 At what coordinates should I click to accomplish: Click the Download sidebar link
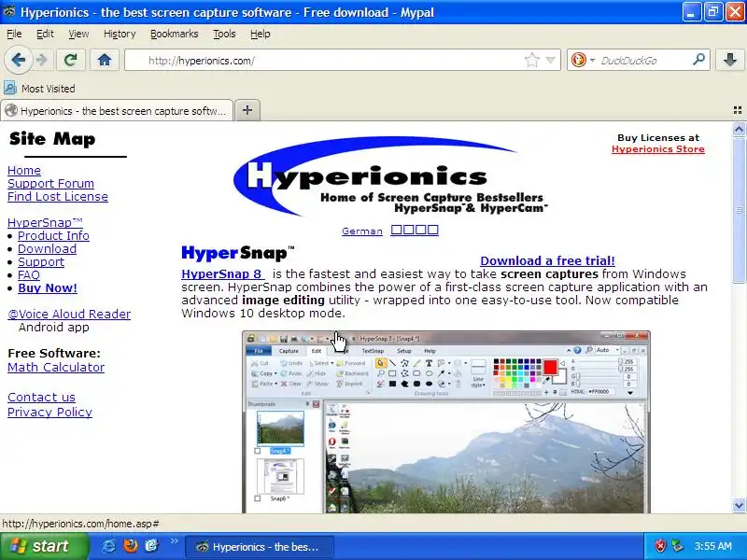coord(48,249)
